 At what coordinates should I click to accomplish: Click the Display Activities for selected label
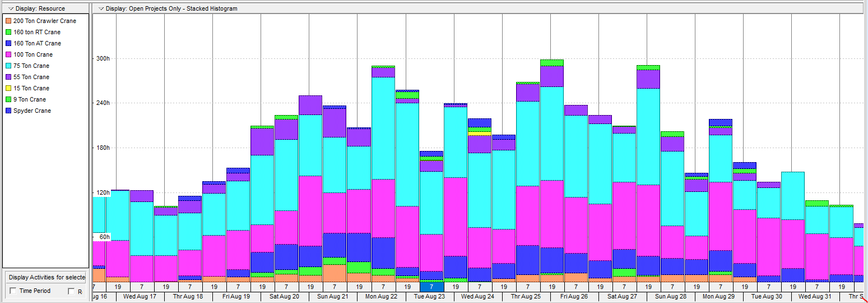coord(47,277)
